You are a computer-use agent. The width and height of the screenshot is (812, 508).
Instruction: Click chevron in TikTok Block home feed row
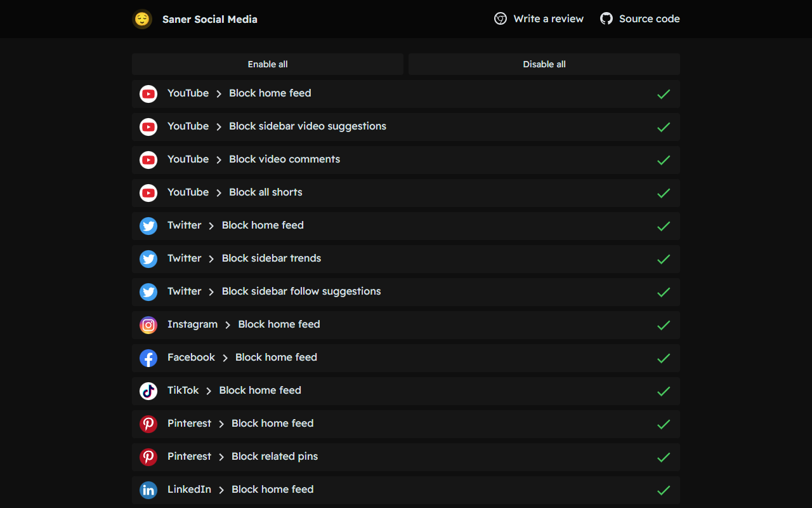click(x=209, y=391)
